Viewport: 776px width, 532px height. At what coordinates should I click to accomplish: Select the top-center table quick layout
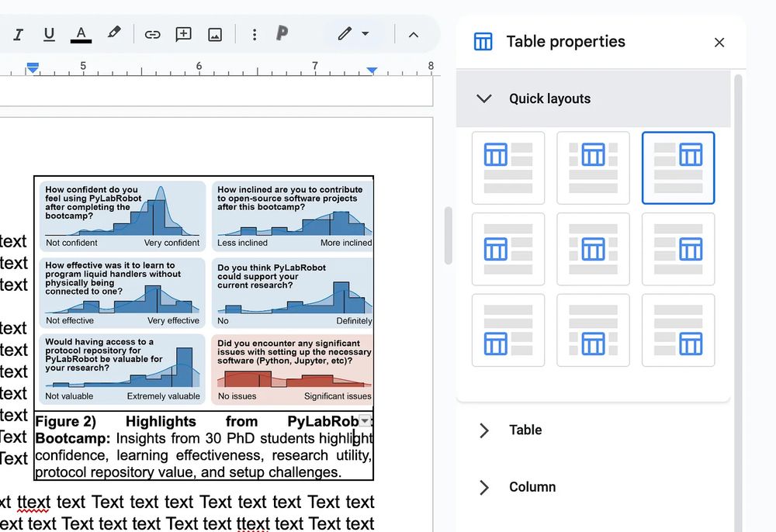pos(594,168)
